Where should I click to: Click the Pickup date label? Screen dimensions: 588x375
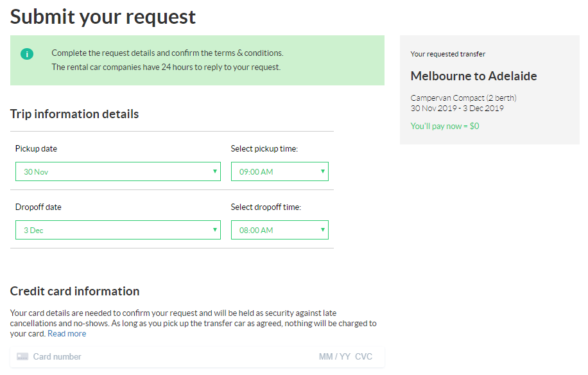[36, 149]
